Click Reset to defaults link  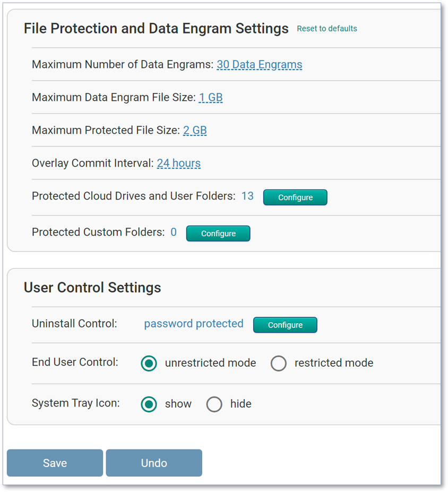(x=327, y=29)
